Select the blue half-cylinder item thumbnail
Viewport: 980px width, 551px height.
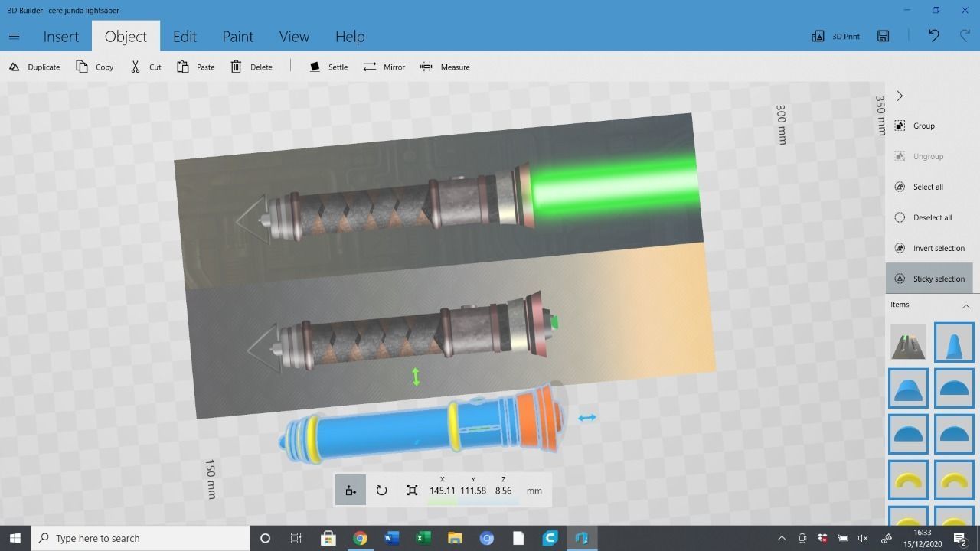point(908,388)
